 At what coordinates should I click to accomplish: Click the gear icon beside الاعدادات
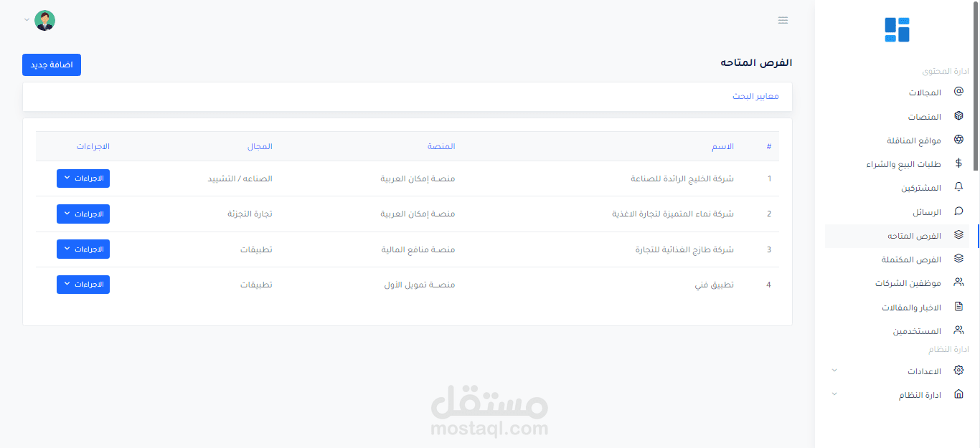[958, 371]
